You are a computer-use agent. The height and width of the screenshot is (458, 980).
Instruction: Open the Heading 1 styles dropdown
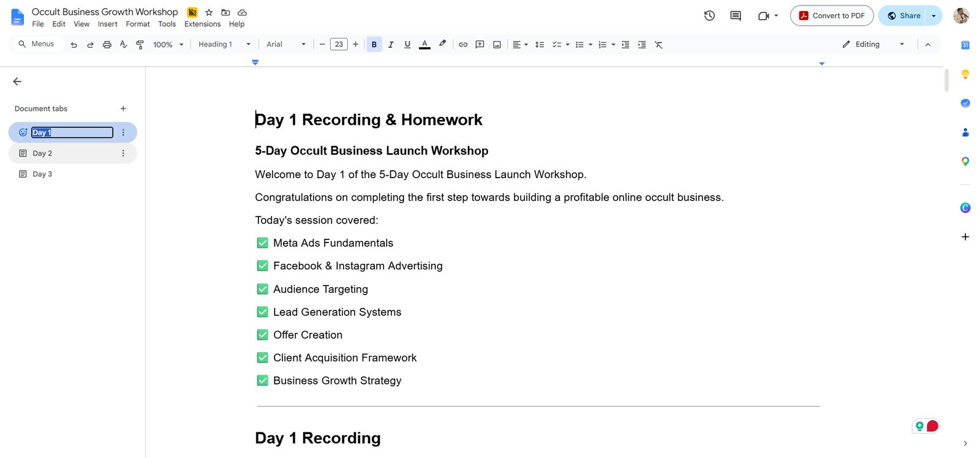point(224,45)
